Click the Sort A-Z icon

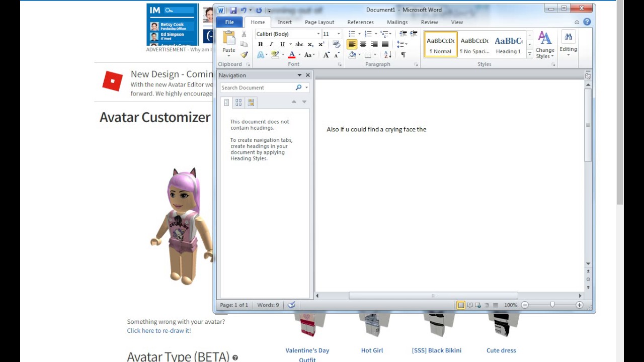(x=387, y=55)
